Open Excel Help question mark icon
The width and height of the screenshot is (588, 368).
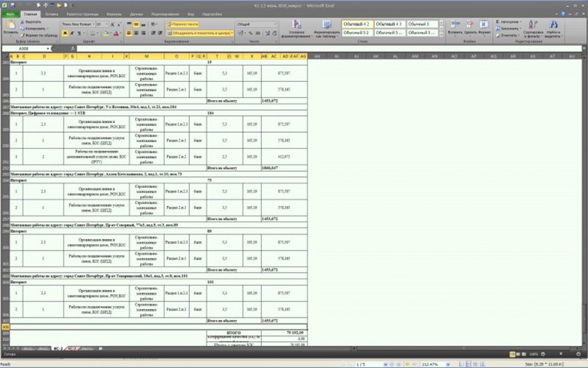click(x=563, y=14)
